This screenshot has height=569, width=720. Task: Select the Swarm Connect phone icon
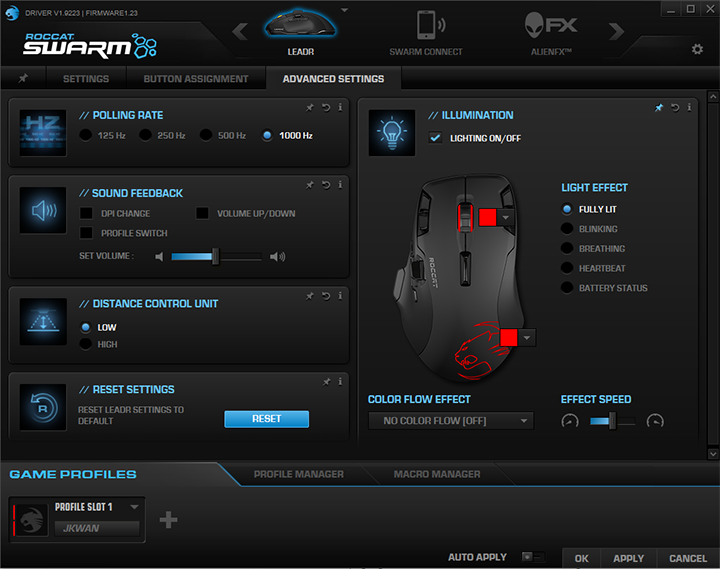pos(425,28)
